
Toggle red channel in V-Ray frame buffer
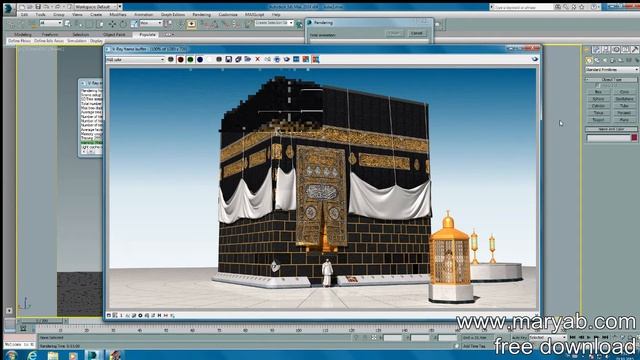click(180, 60)
